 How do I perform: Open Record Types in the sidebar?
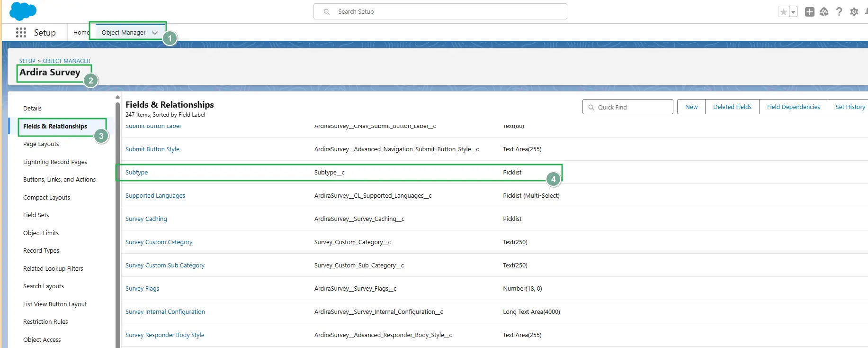tap(41, 250)
